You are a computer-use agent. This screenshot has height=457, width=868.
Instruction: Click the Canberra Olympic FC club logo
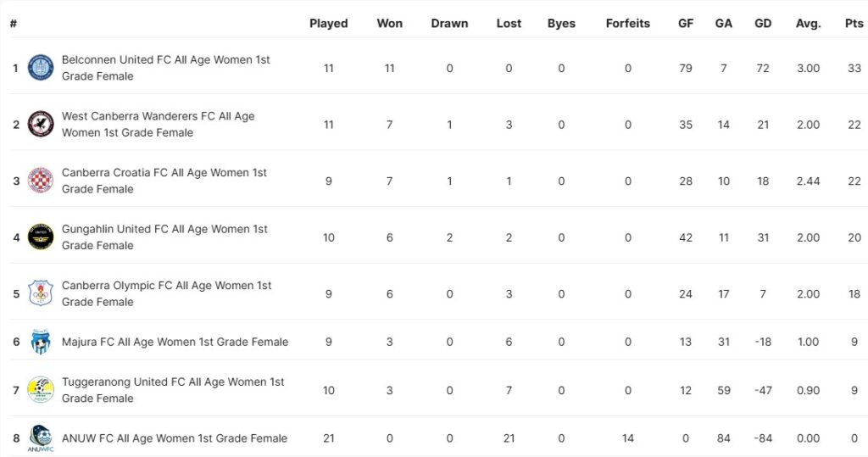(41, 293)
